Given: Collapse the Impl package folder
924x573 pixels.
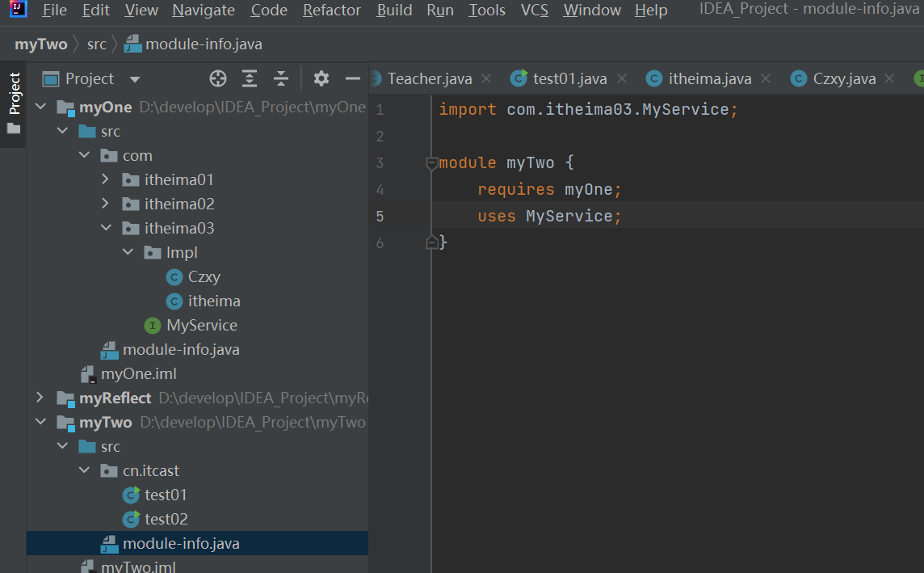Looking at the screenshot, I should pos(128,252).
